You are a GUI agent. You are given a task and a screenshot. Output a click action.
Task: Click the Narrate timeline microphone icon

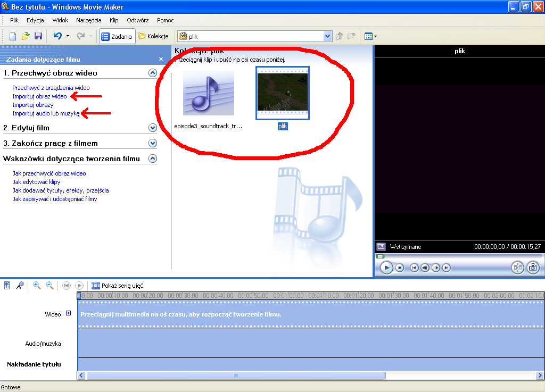pos(20,286)
